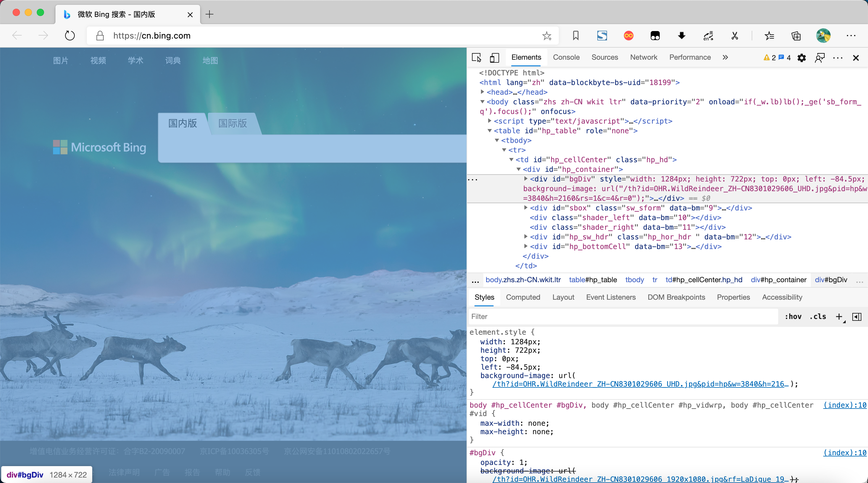Image resolution: width=868 pixels, height=483 pixels.
Task: Toggle element state with :hov
Action: [793, 316]
